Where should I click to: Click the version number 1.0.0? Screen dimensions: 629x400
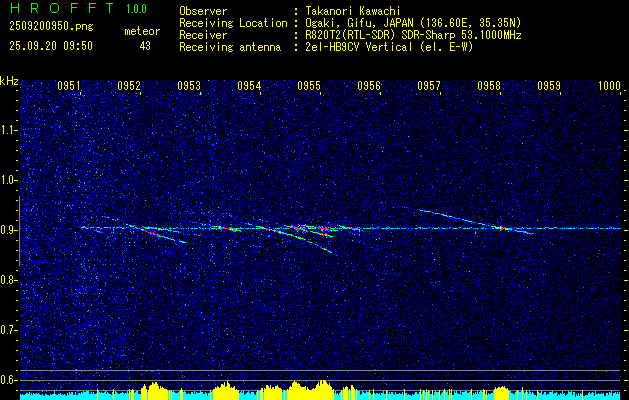point(136,8)
